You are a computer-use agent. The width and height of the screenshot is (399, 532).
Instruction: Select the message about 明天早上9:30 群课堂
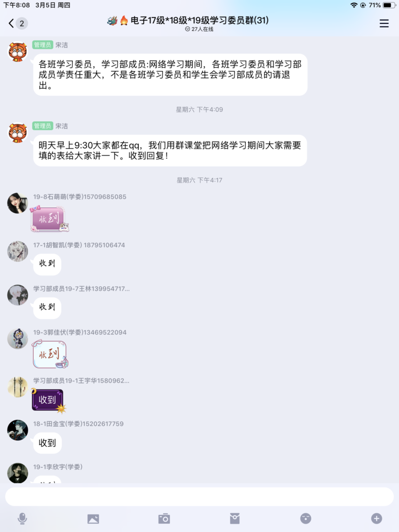coord(170,151)
